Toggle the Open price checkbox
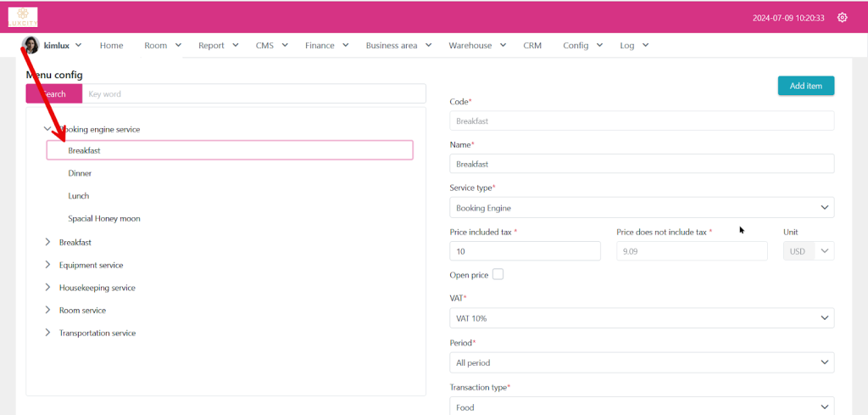Screen dimensions: 868x415 (498, 274)
